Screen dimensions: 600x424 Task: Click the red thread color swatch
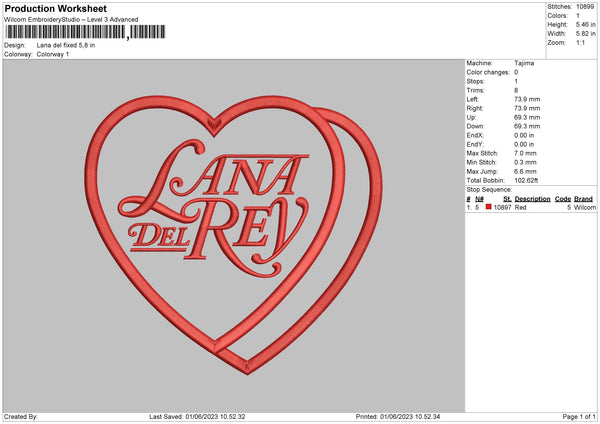click(x=488, y=207)
